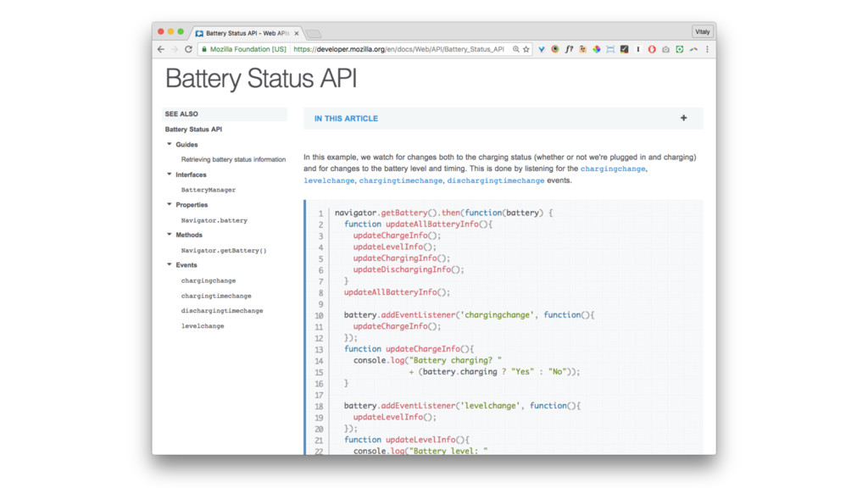The width and height of the screenshot is (868, 488).
Task: Collapse the Guides section arrow
Action: click(170, 144)
